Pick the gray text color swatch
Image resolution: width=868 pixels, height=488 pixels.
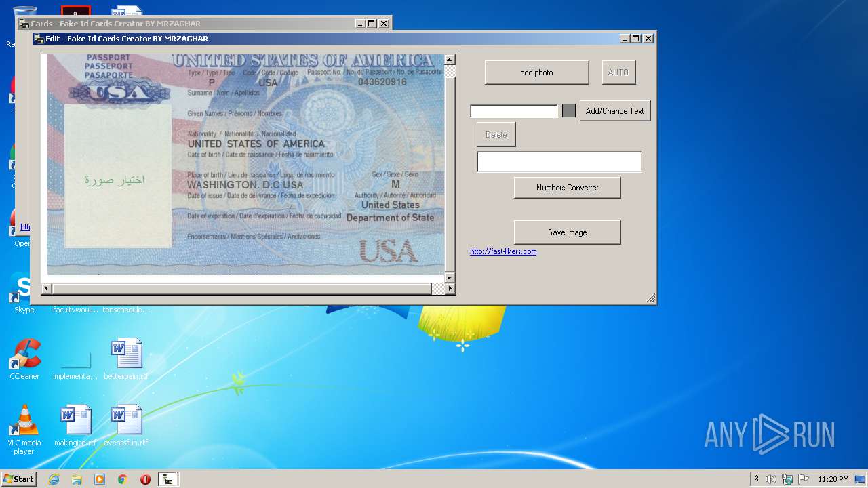569,110
